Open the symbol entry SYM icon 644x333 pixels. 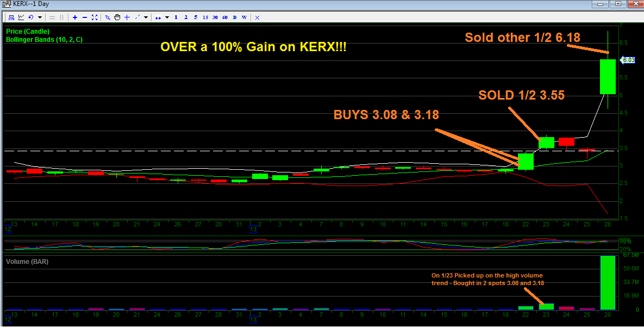coord(11,17)
